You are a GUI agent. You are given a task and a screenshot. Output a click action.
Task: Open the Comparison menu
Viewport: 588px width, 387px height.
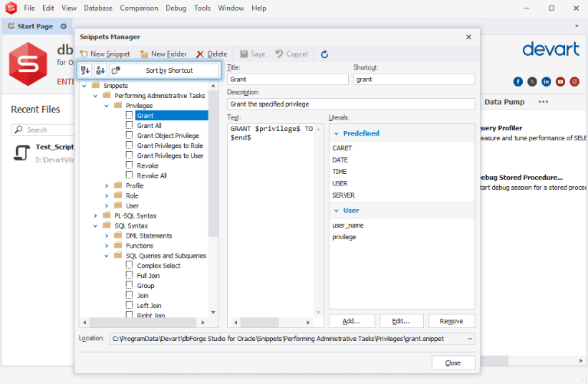(139, 8)
